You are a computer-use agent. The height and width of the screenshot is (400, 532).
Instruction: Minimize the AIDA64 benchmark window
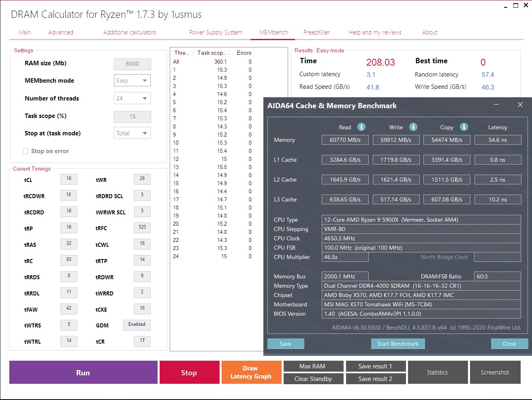pyautogui.click(x=496, y=105)
